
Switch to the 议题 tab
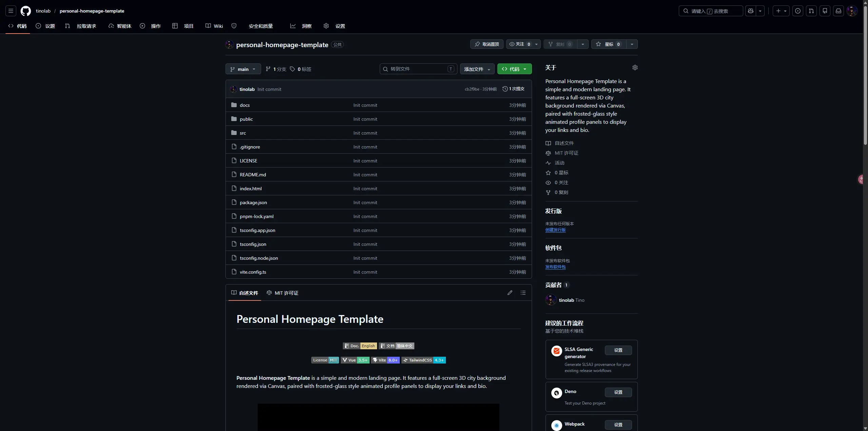click(x=45, y=26)
